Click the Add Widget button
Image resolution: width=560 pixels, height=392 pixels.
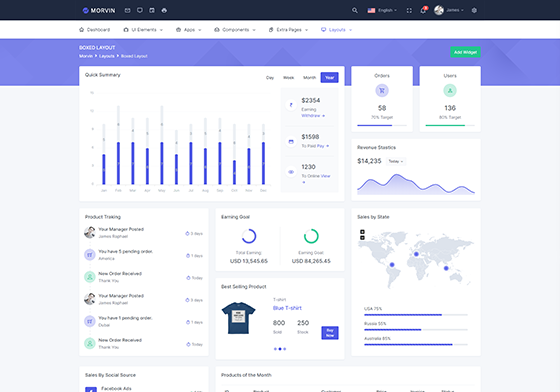point(465,52)
